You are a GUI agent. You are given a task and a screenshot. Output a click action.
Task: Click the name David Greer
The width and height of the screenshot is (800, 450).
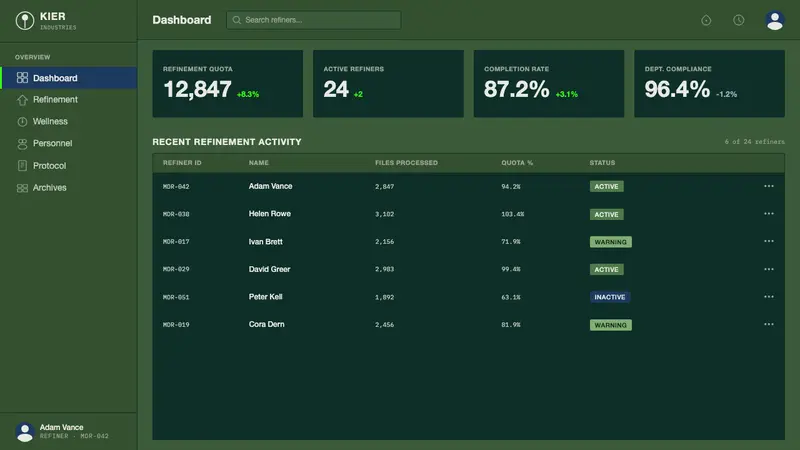[x=269, y=269]
